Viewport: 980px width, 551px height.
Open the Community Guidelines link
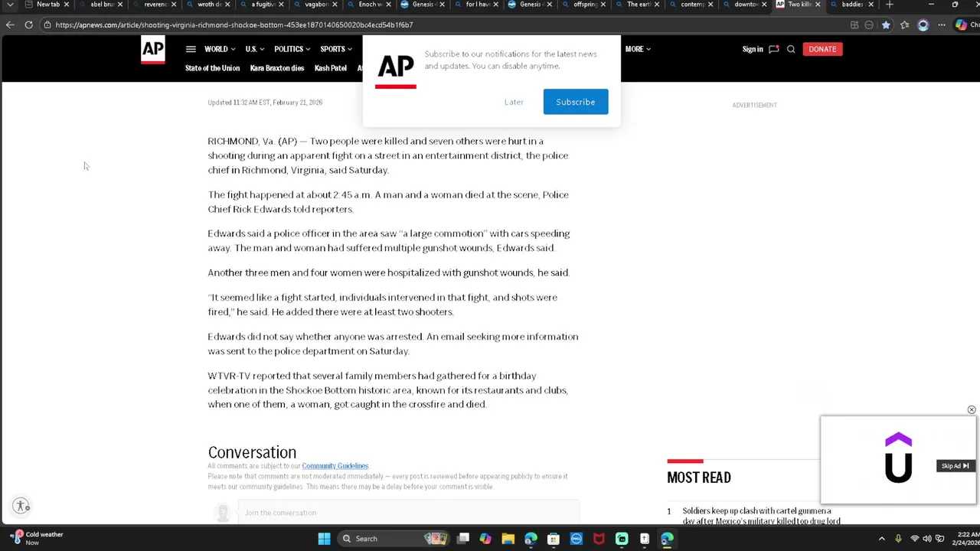[335, 466]
